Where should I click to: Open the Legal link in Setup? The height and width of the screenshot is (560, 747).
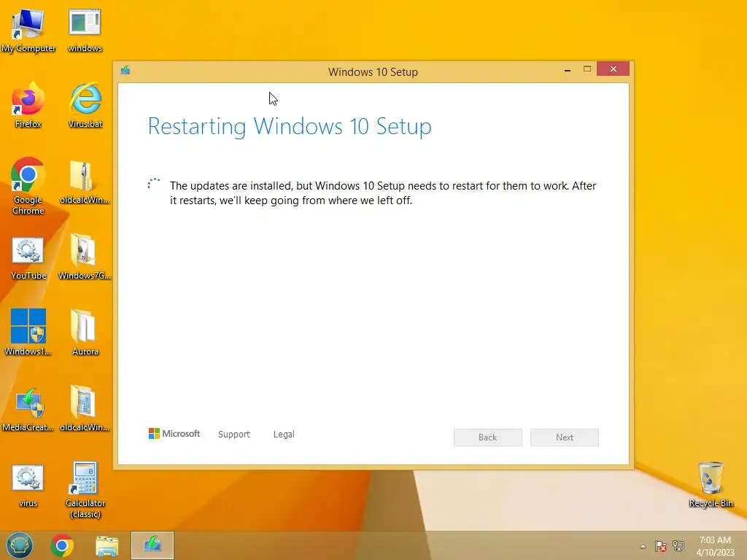click(284, 435)
